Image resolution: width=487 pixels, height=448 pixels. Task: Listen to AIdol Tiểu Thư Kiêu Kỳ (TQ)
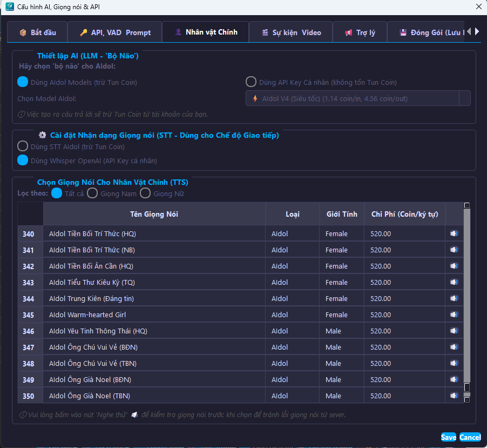click(454, 282)
